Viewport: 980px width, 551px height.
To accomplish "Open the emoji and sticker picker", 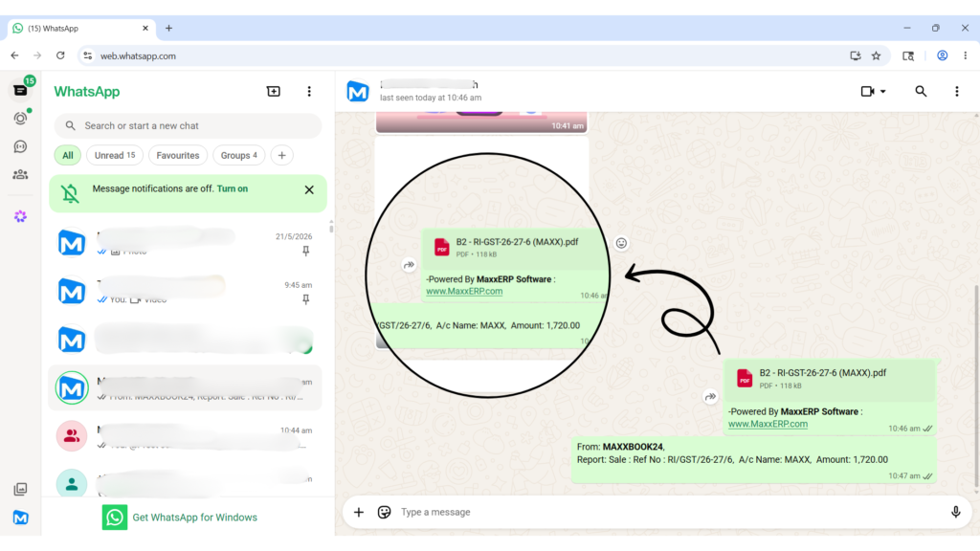I will pyautogui.click(x=384, y=513).
